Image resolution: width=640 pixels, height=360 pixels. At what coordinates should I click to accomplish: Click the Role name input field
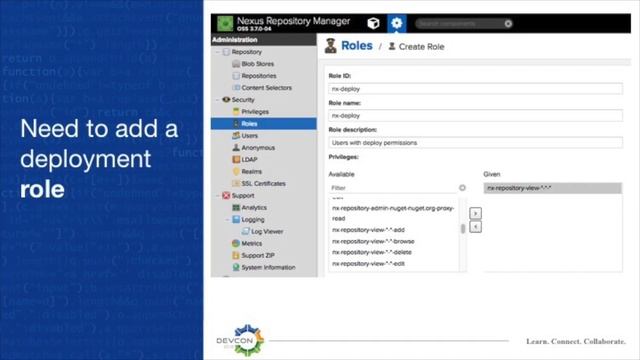tap(476, 116)
